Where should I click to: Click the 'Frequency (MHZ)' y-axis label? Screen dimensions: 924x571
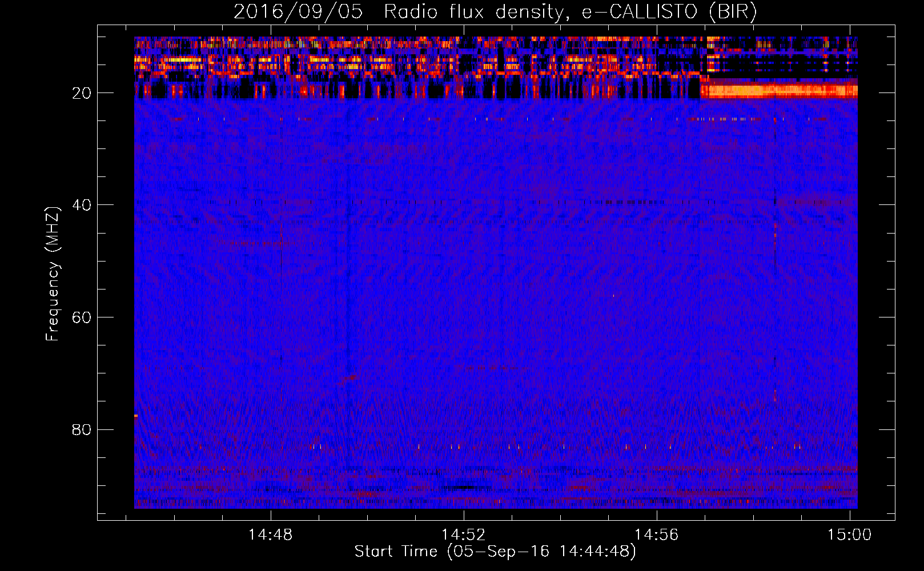(x=53, y=274)
